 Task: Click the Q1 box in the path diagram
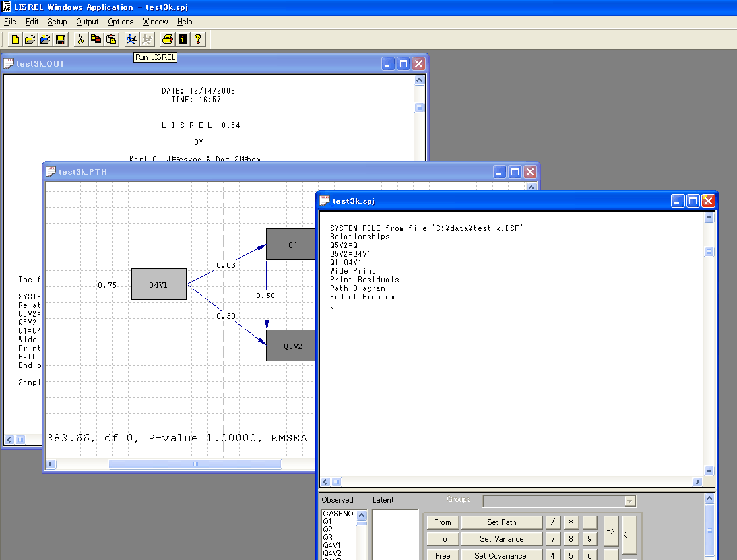[291, 244]
